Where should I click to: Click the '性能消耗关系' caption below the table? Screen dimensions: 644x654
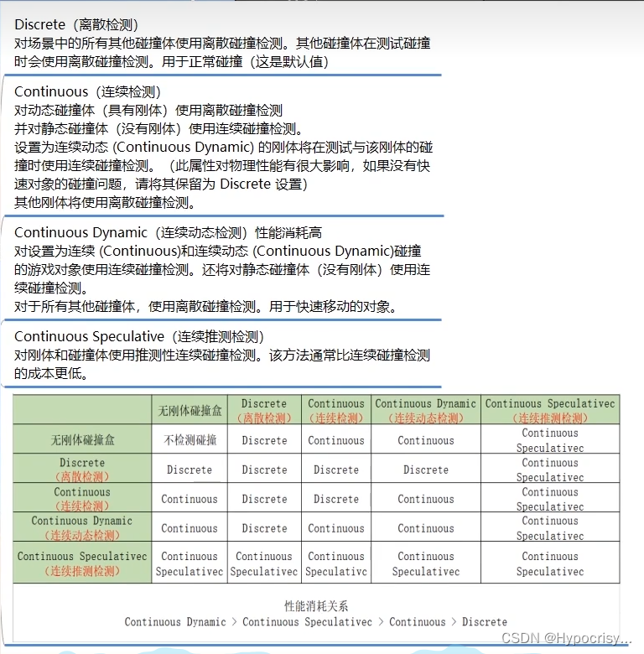[x=316, y=605]
